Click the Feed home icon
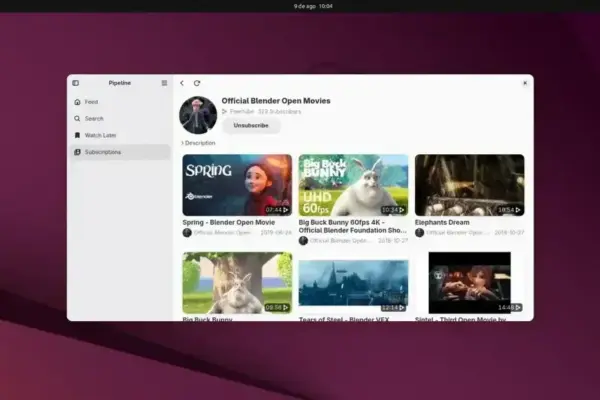 point(77,102)
